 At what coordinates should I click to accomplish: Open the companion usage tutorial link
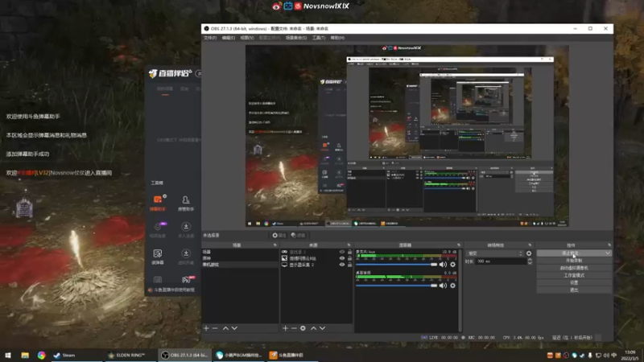(171, 290)
